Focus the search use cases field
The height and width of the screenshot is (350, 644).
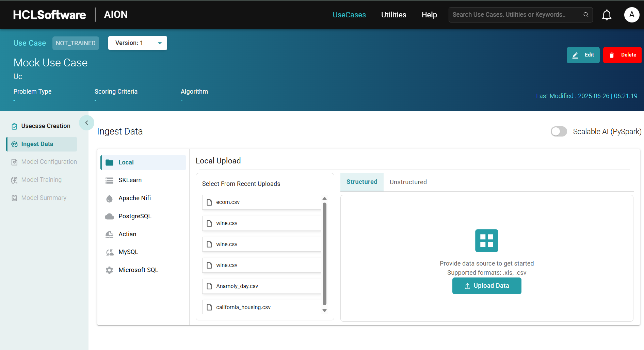coord(514,15)
